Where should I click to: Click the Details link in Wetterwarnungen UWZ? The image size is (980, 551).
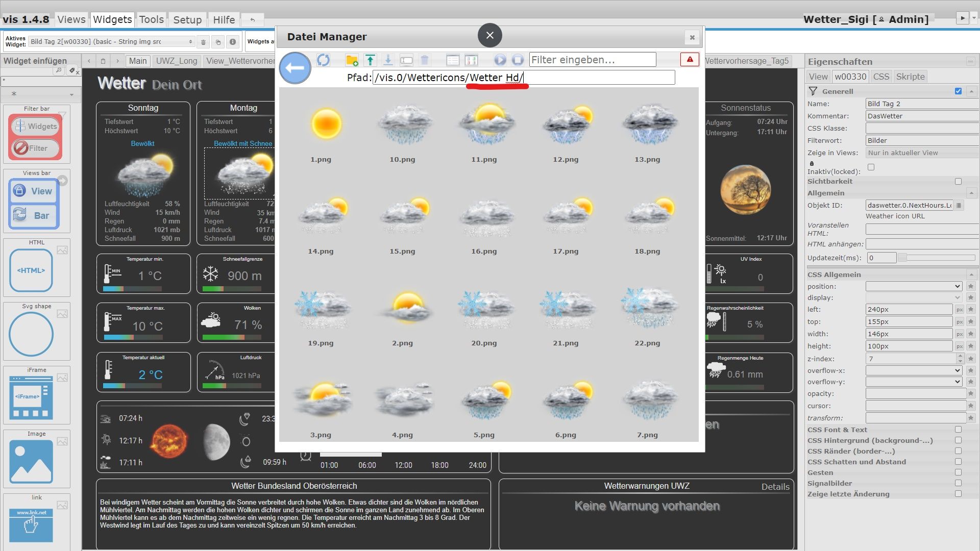click(775, 487)
